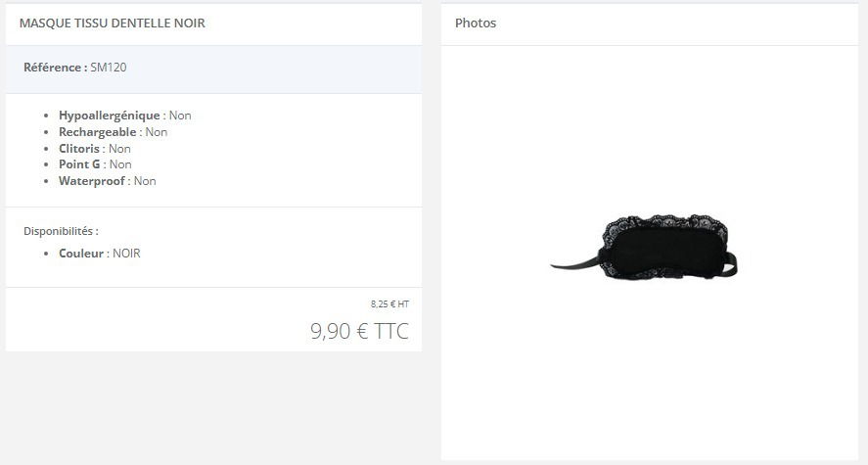Click the 9,90 € TTC price
This screenshot has width=868, height=465.
tap(359, 331)
